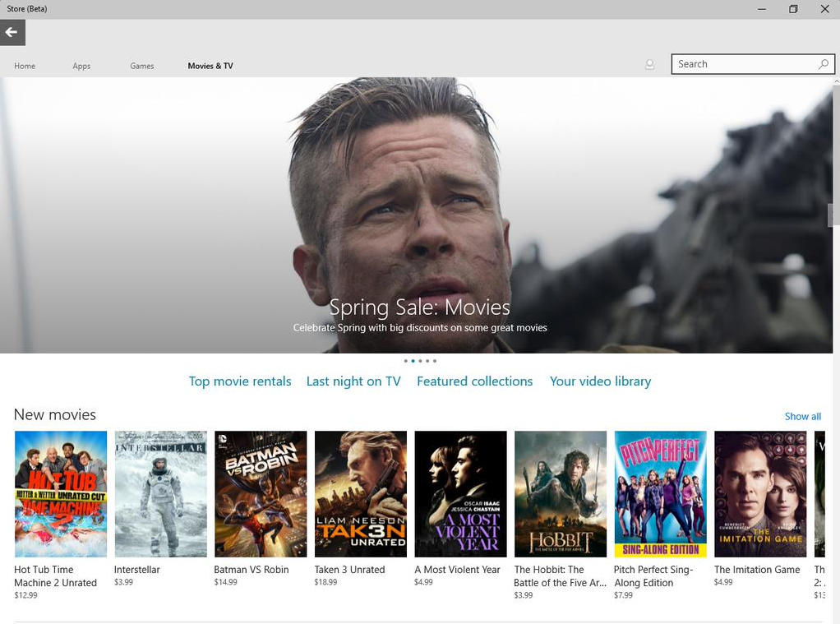
Task: Click the back arrow button
Action: 12,33
